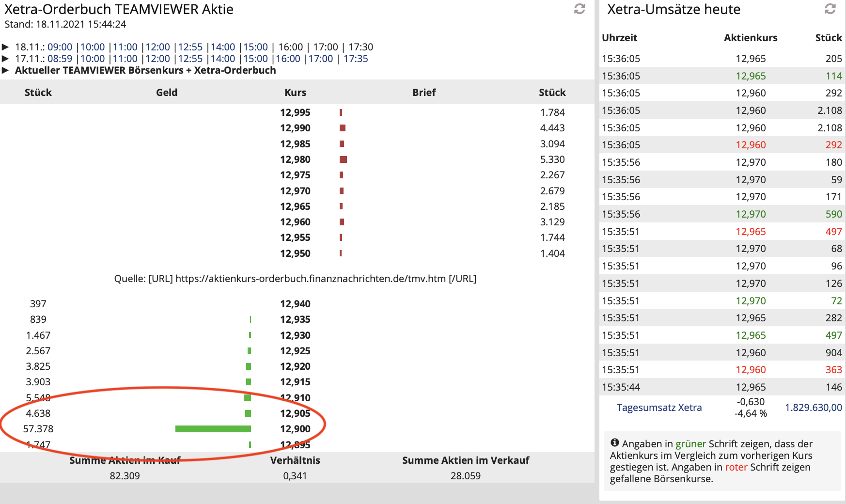Click the Brief column header

pyautogui.click(x=424, y=93)
